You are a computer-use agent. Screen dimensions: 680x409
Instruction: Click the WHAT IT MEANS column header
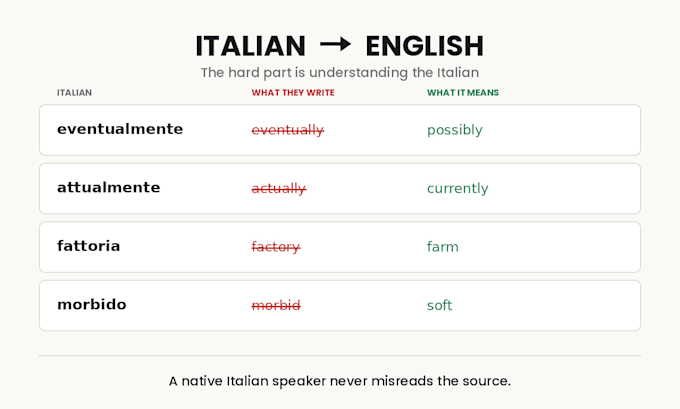click(x=463, y=92)
